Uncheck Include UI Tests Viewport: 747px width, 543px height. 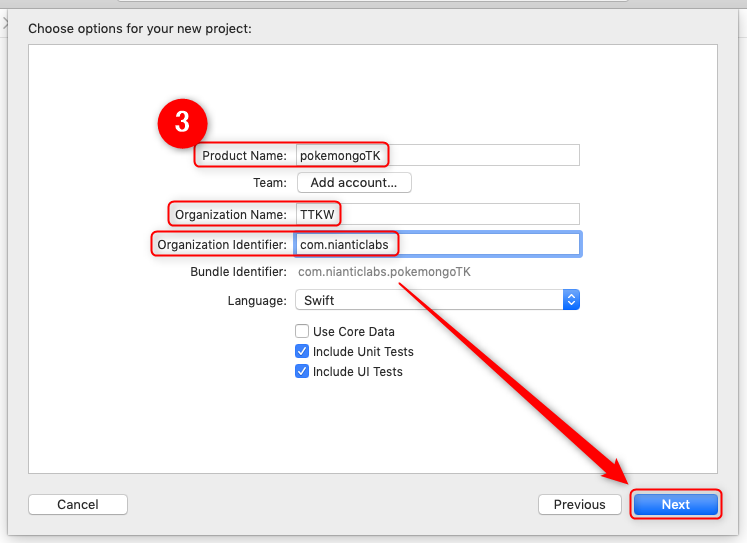(302, 371)
